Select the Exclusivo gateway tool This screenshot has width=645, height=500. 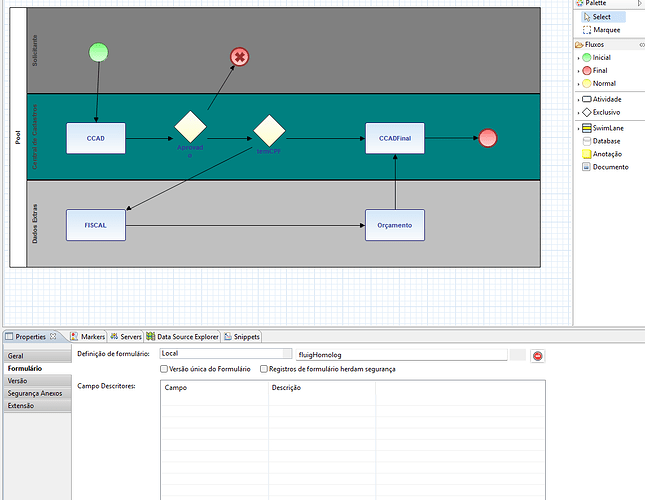click(607, 112)
